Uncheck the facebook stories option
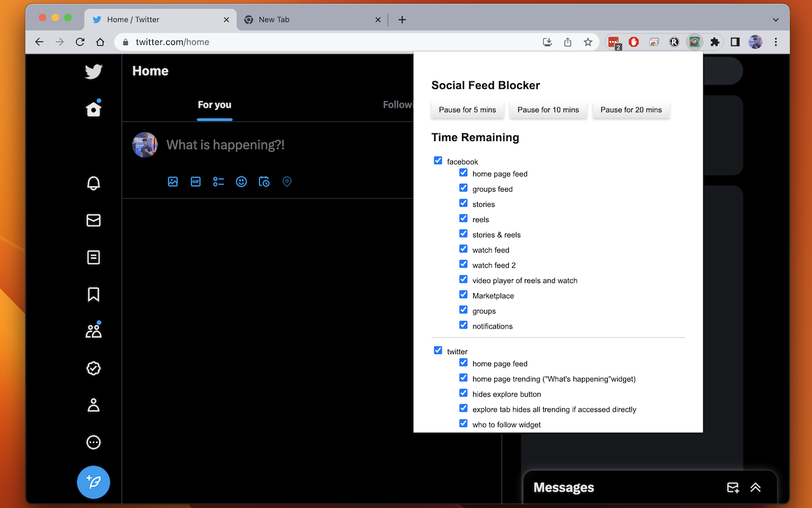The width and height of the screenshot is (812, 508). click(x=463, y=203)
